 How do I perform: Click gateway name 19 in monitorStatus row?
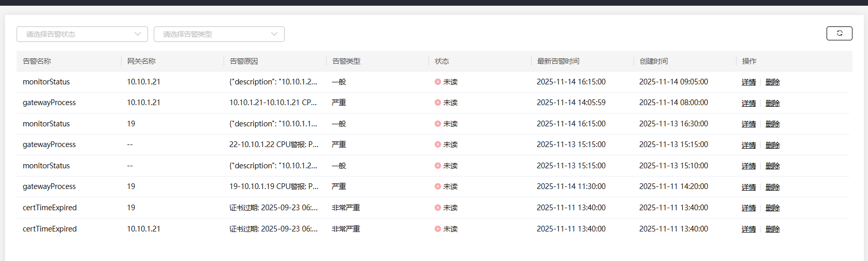tap(131, 124)
